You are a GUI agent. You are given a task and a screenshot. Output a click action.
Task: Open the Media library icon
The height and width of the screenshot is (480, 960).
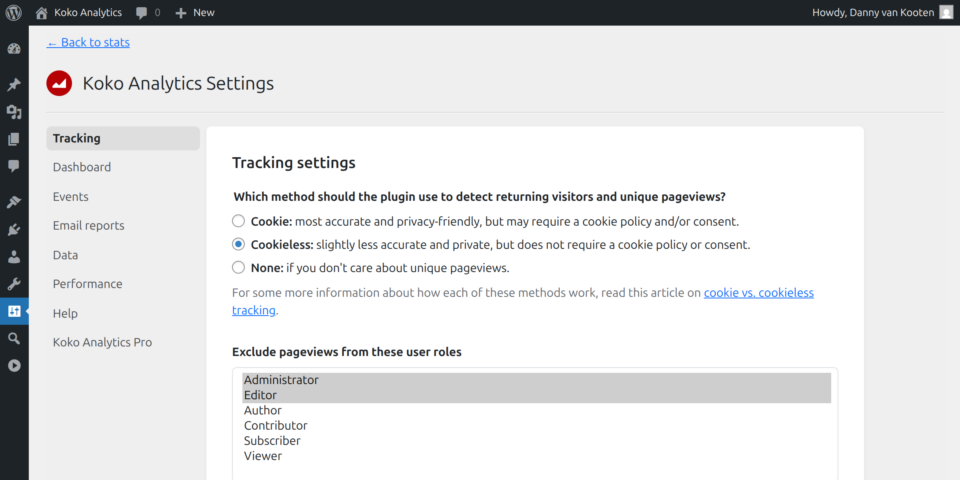(14, 112)
